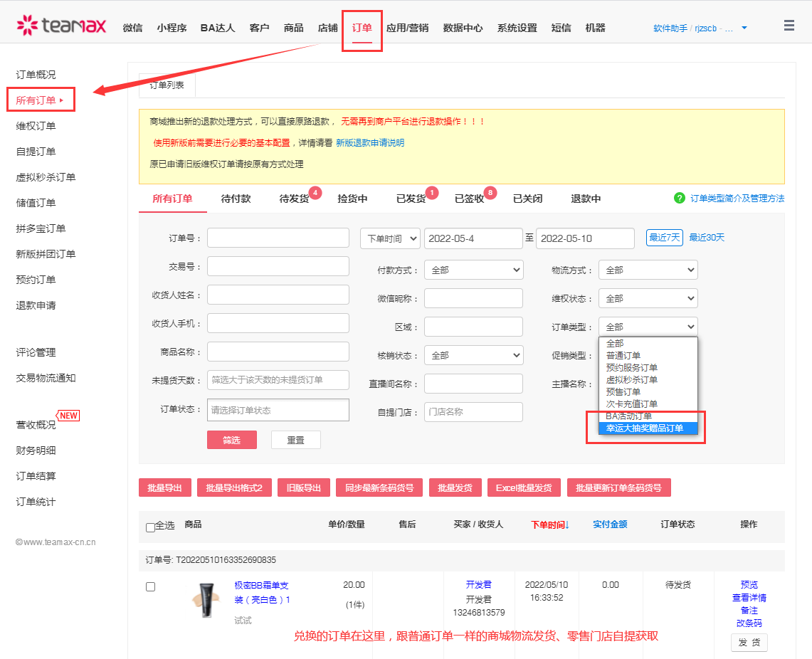812x659 pixels.
Task: Click the Excel批量发货 button
Action: point(524,487)
